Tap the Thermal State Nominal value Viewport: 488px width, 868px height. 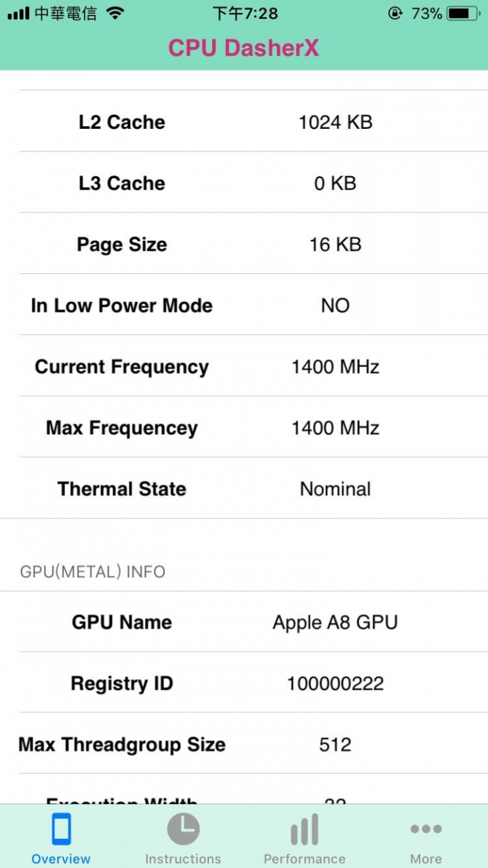pos(335,488)
